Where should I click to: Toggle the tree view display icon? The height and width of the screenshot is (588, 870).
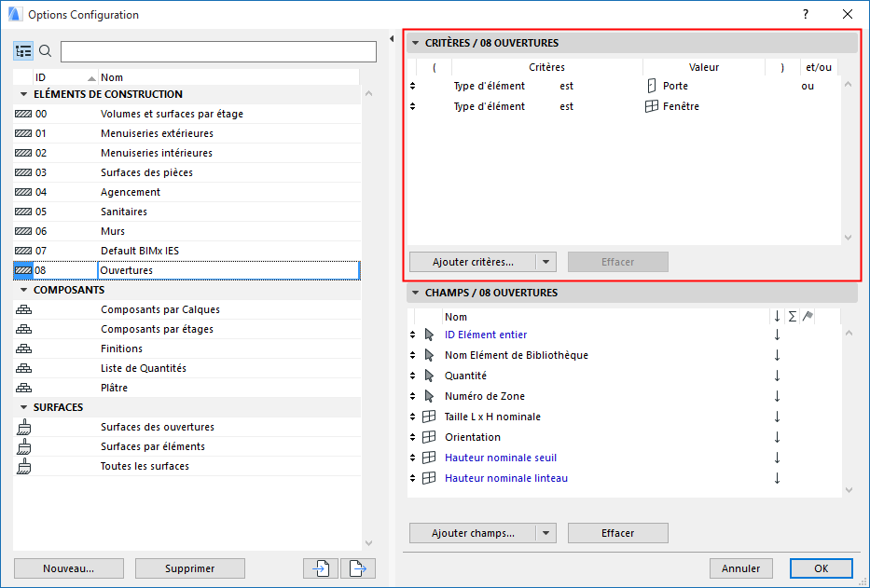(x=23, y=51)
